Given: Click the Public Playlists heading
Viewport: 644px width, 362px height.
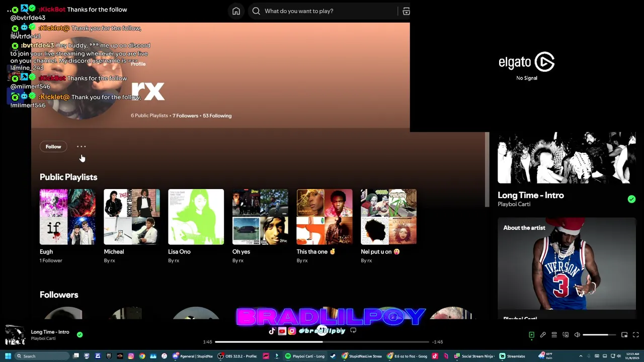Looking at the screenshot, I should (68, 177).
